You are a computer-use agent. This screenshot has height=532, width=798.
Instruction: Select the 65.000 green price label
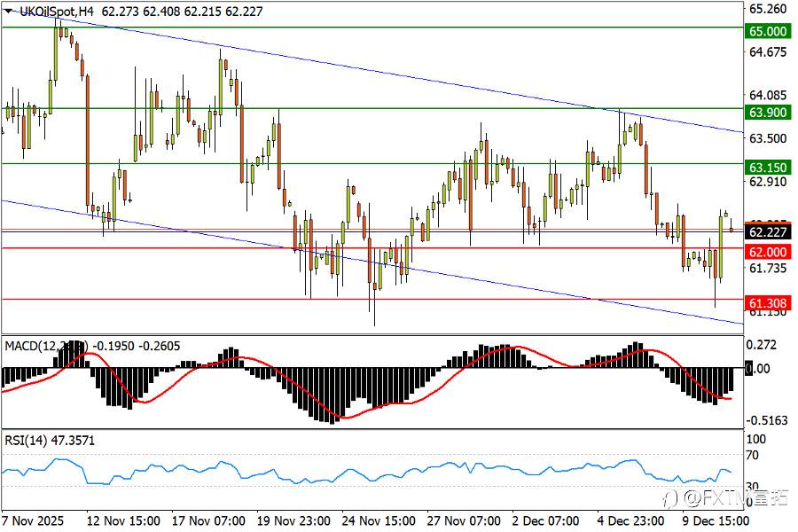tap(768, 31)
